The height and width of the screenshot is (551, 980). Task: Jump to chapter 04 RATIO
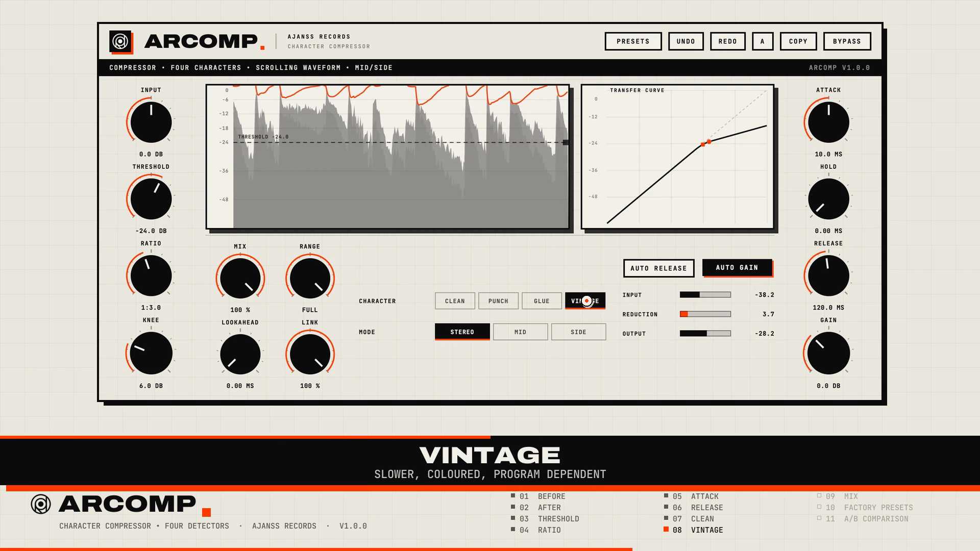536,530
